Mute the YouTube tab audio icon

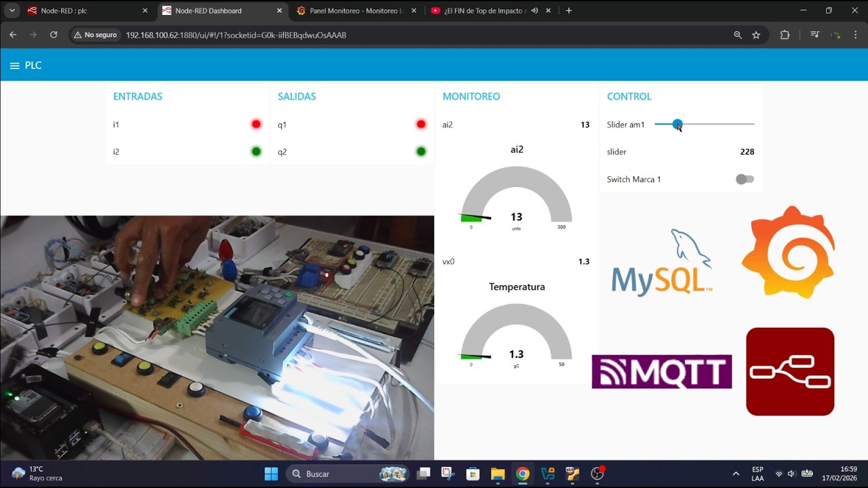click(x=534, y=11)
